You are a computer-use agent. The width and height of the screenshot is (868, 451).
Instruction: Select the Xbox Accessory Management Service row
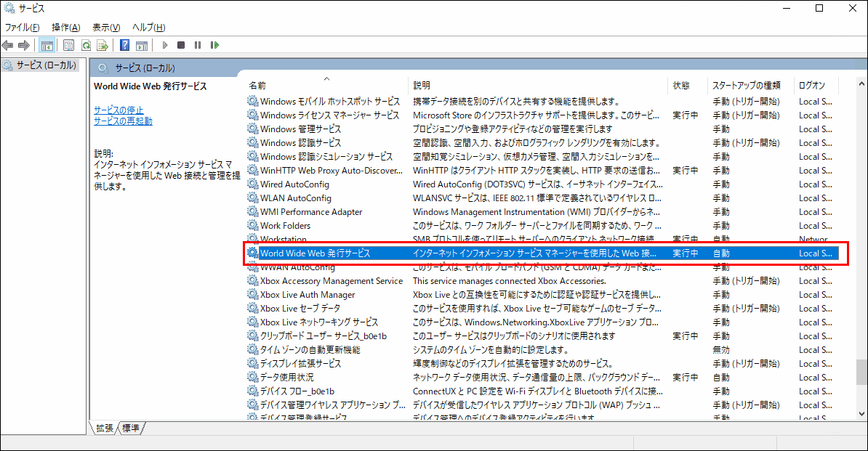click(x=542, y=281)
